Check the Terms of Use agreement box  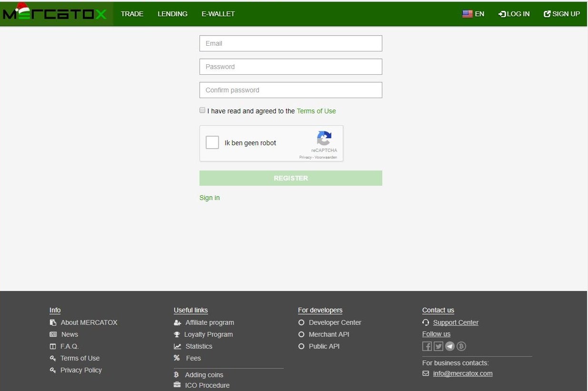coord(202,110)
